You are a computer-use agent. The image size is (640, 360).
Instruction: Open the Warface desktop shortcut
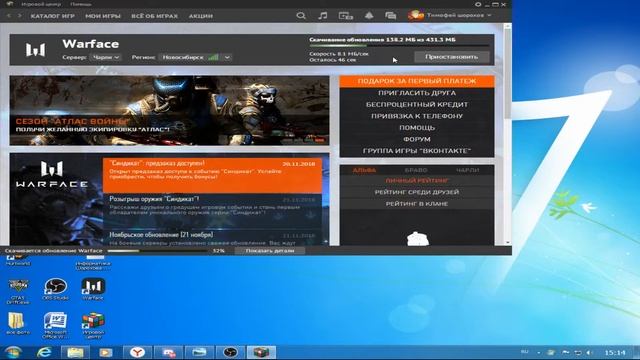(93, 289)
